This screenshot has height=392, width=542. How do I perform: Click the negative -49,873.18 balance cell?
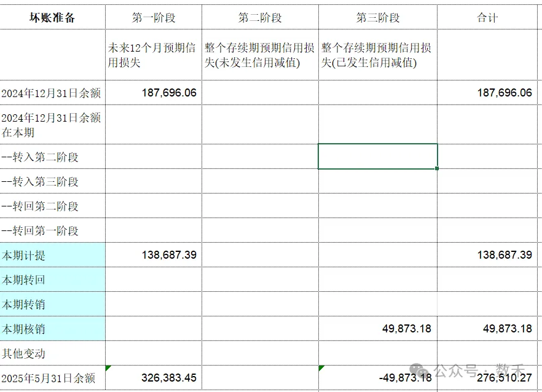pyautogui.click(x=378, y=378)
